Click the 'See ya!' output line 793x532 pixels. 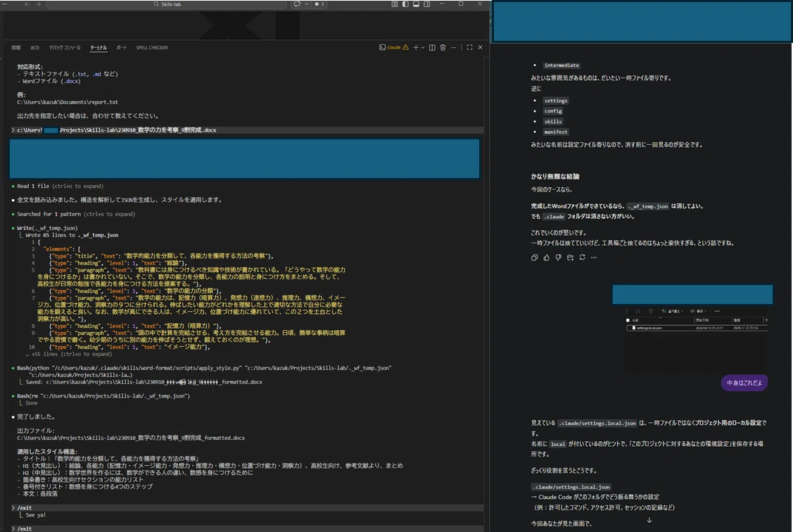pyautogui.click(x=35, y=515)
